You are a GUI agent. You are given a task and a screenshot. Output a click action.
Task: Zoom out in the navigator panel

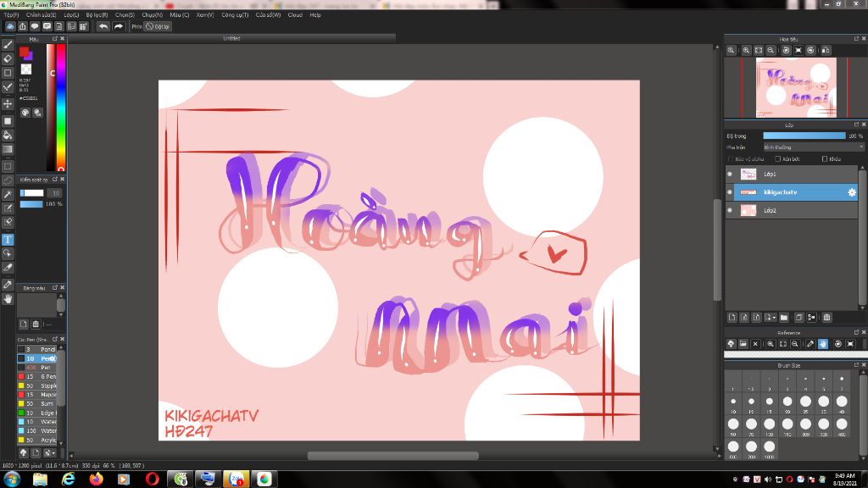(x=771, y=50)
